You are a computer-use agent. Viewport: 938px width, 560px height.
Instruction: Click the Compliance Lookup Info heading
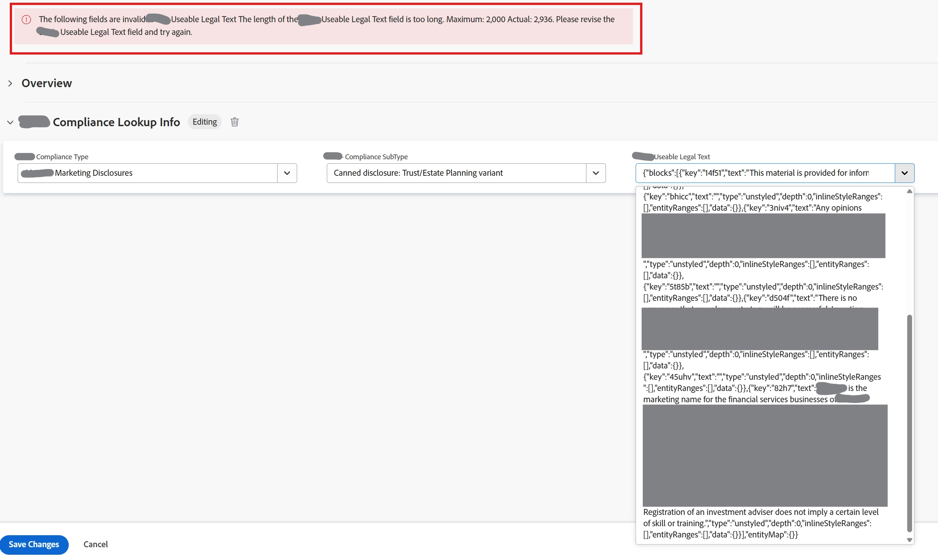[116, 122]
